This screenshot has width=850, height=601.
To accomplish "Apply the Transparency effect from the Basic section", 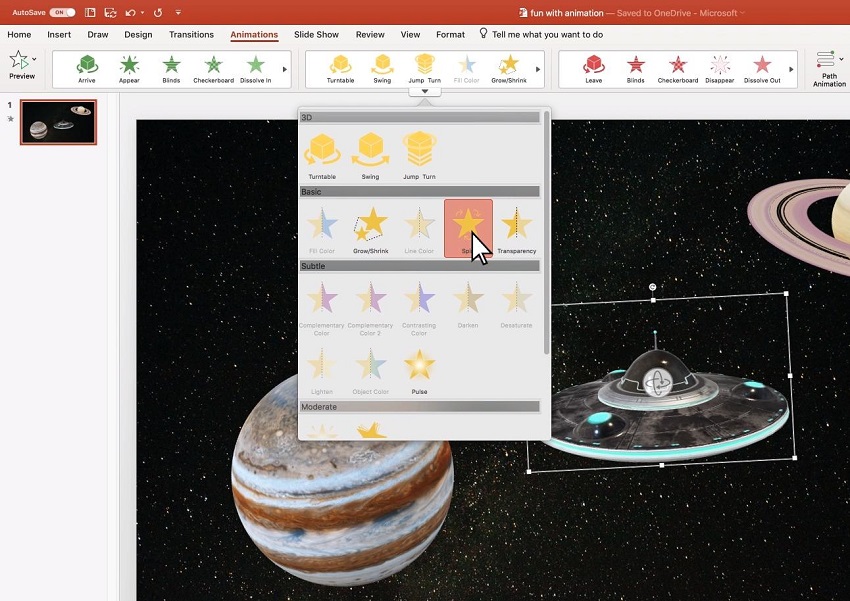I will tap(516, 227).
